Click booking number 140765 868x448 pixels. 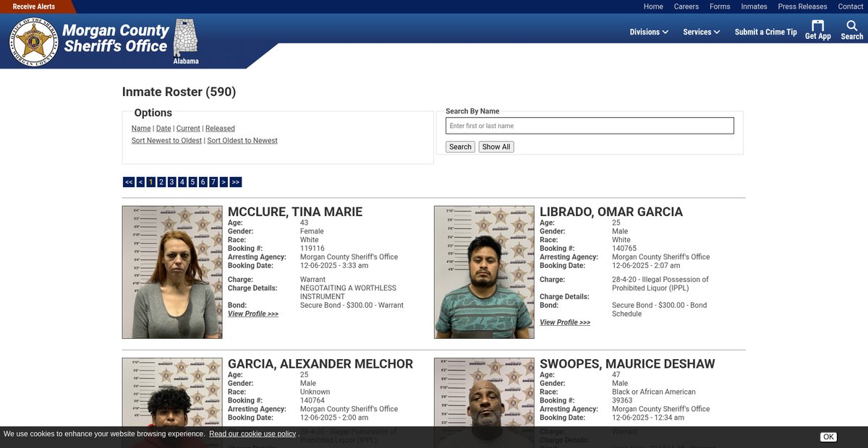(624, 249)
